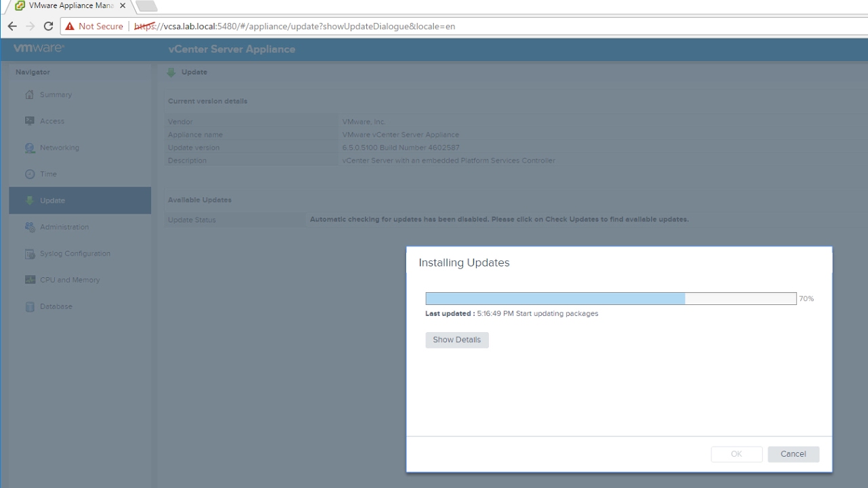Click the Update Status row label
Viewport: 868px width, 488px height.
tap(192, 220)
